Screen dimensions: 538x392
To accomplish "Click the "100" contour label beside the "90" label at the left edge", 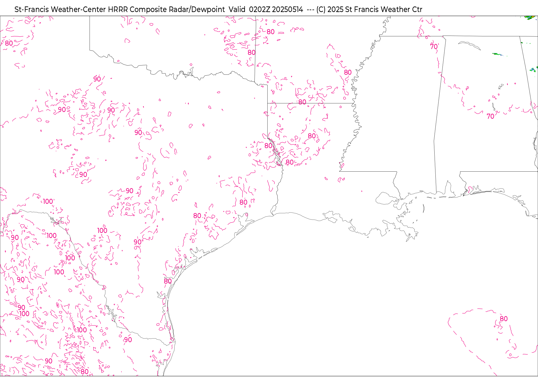I will [x=24, y=314].
